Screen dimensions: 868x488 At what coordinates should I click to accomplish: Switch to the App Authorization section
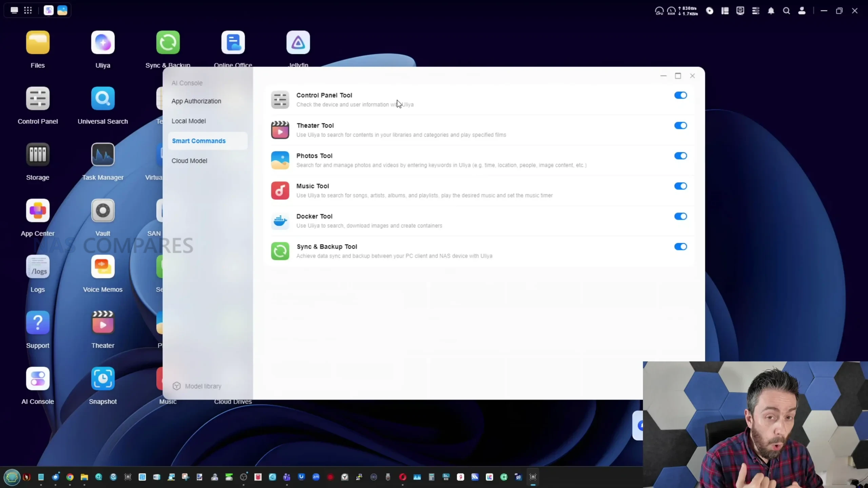196,101
